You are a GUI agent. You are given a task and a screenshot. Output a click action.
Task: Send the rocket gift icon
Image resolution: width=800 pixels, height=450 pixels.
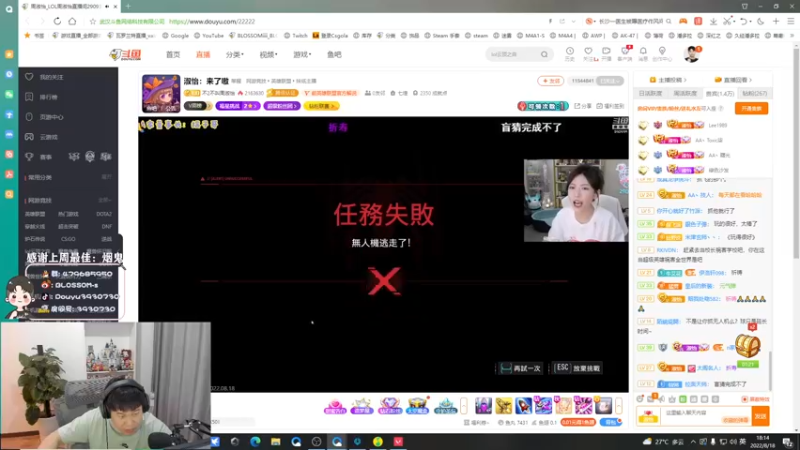pyautogui.click(x=523, y=406)
